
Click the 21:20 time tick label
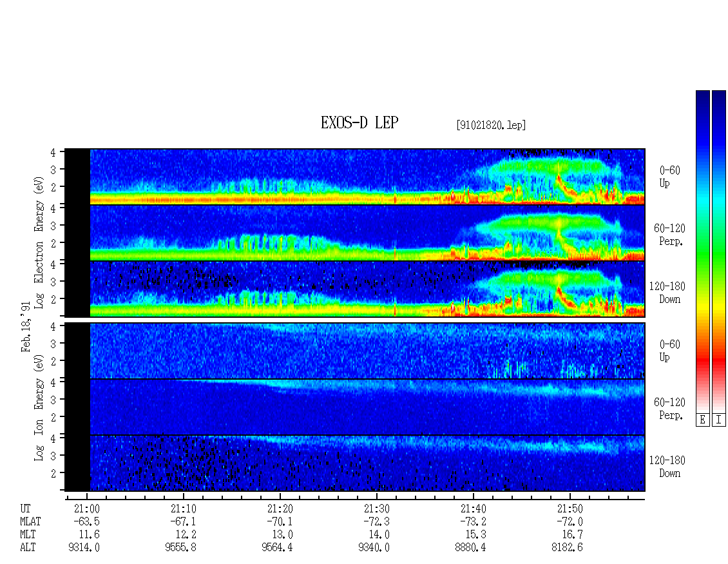tap(280, 509)
